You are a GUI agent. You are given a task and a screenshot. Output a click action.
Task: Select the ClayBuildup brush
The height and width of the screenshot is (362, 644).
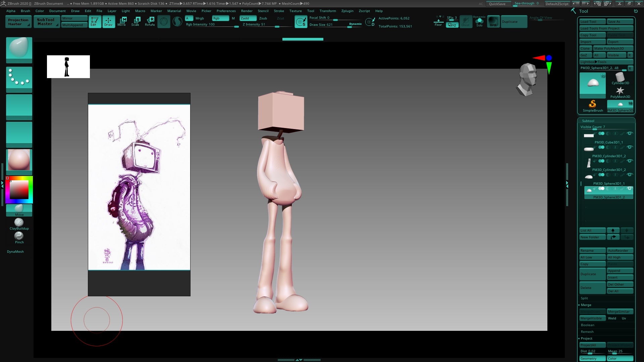[x=19, y=224]
